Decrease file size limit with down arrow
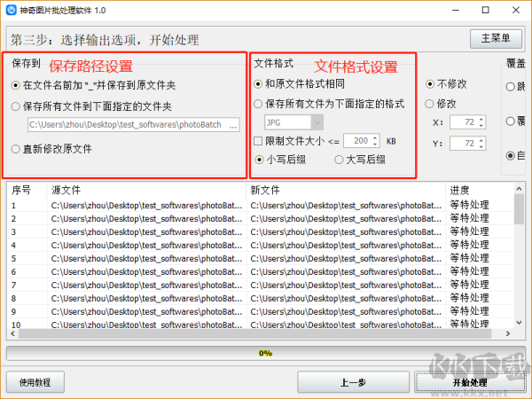532x399 pixels. pyautogui.click(x=375, y=144)
